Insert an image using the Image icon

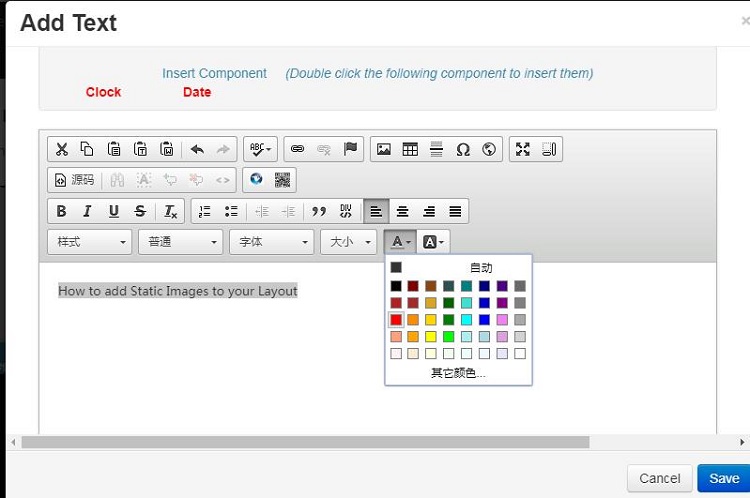pos(383,149)
